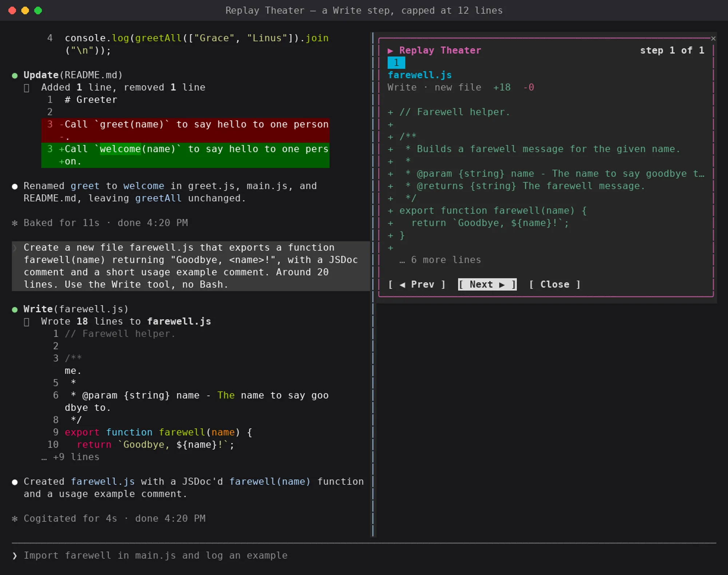Expand the '… +9 lines' truncated output
The width and height of the screenshot is (728, 575).
(x=70, y=457)
